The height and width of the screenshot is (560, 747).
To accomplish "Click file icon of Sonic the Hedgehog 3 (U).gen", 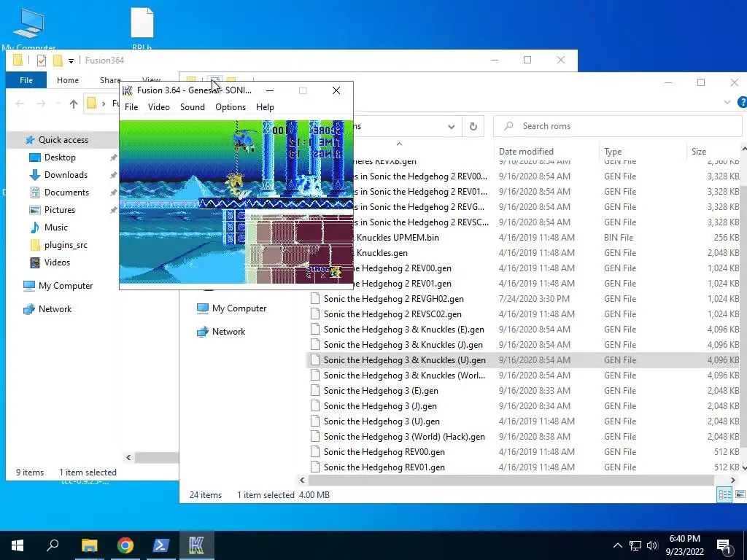I will (315, 421).
